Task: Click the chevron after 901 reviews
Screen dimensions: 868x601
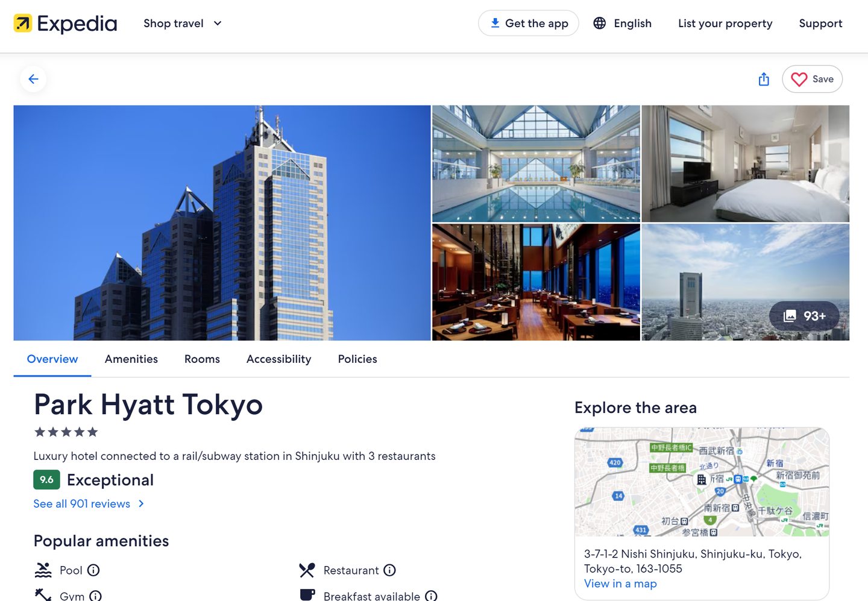Action: coord(141,504)
